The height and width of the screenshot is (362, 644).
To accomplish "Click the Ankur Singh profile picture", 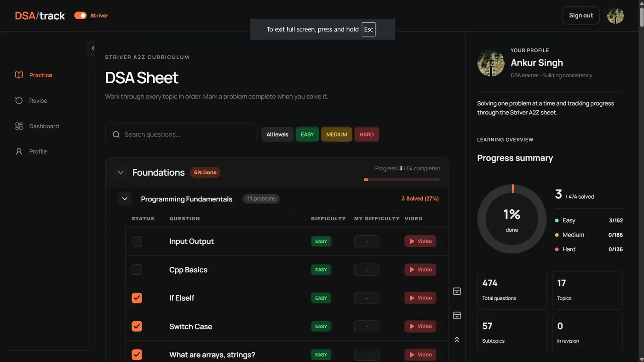I will (x=491, y=63).
